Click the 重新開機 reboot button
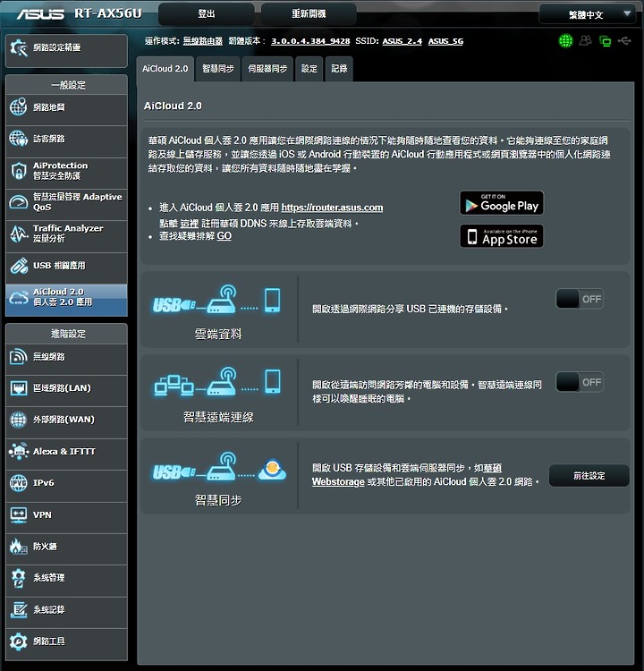The image size is (644, 671). point(309,13)
